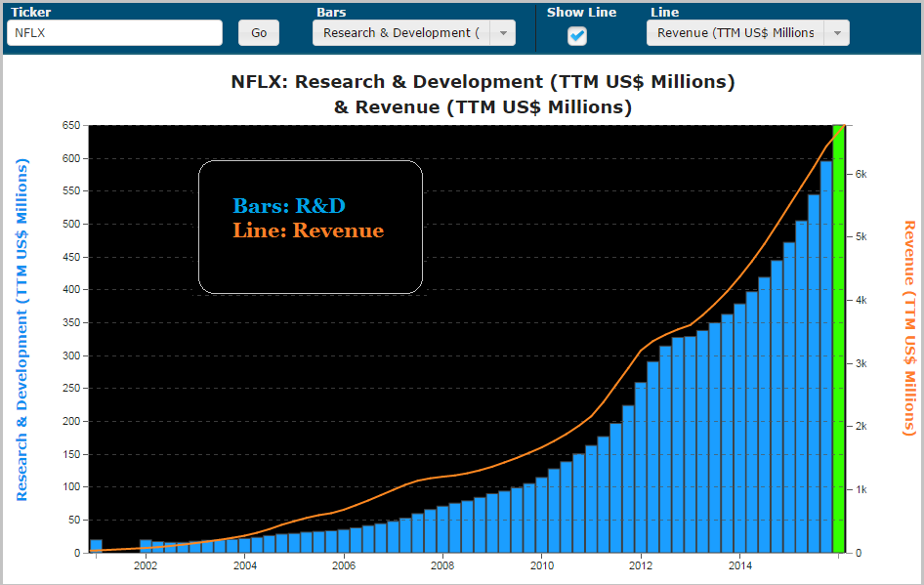Uncheck the Show Line checkbox

coord(577,35)
